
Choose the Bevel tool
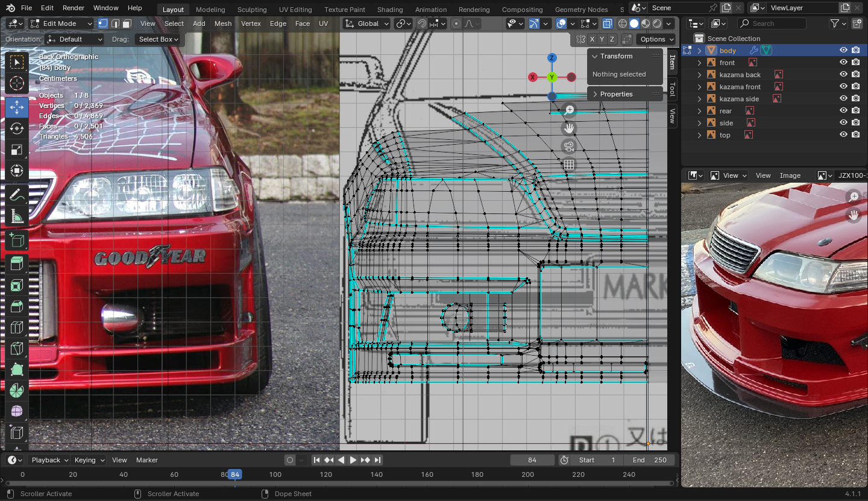tap(17, 306)
